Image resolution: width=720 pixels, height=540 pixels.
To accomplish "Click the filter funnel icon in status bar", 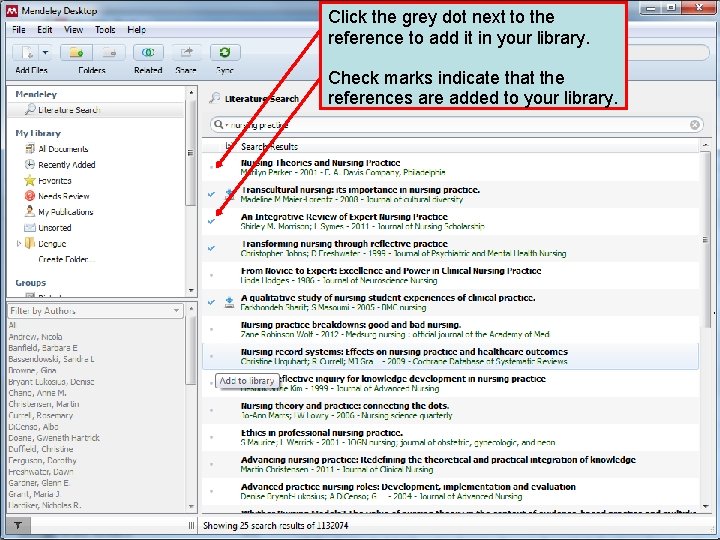I will 18,525.
